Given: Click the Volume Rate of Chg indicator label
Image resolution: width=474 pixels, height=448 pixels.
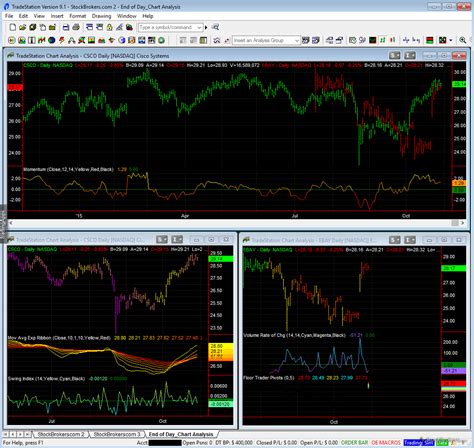Looking at the screenshot, I should [295, 335].
